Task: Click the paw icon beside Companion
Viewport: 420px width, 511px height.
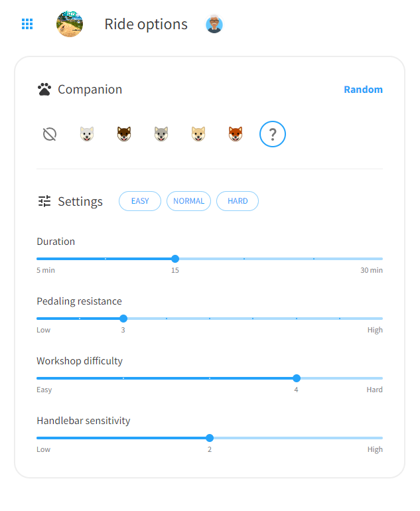Action: (x=44, y=90)
